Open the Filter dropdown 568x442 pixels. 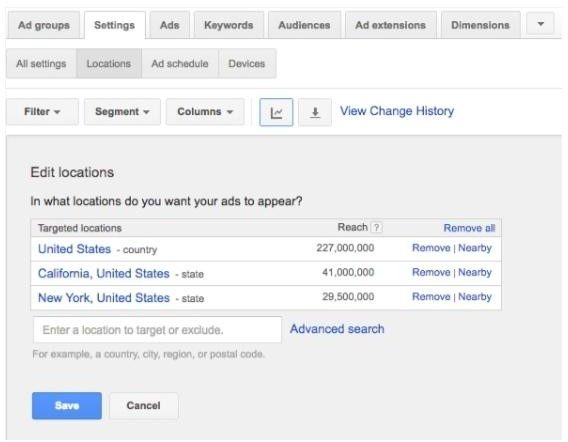tap(42, 112)
